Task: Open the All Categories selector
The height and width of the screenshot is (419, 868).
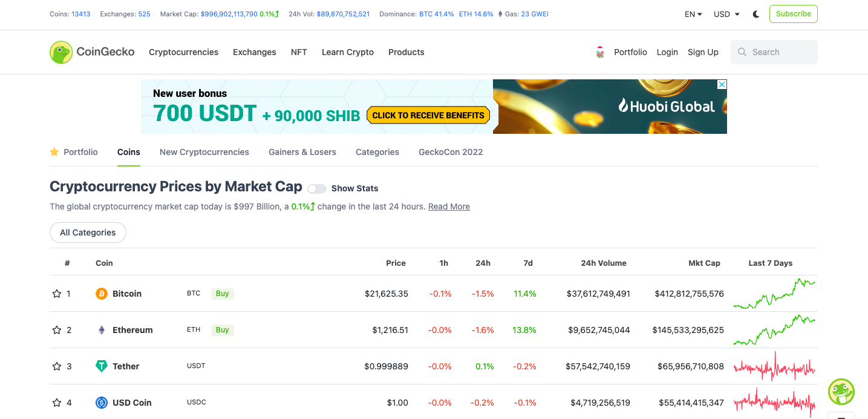Action: pyautogui.click(x=88, y=233)
